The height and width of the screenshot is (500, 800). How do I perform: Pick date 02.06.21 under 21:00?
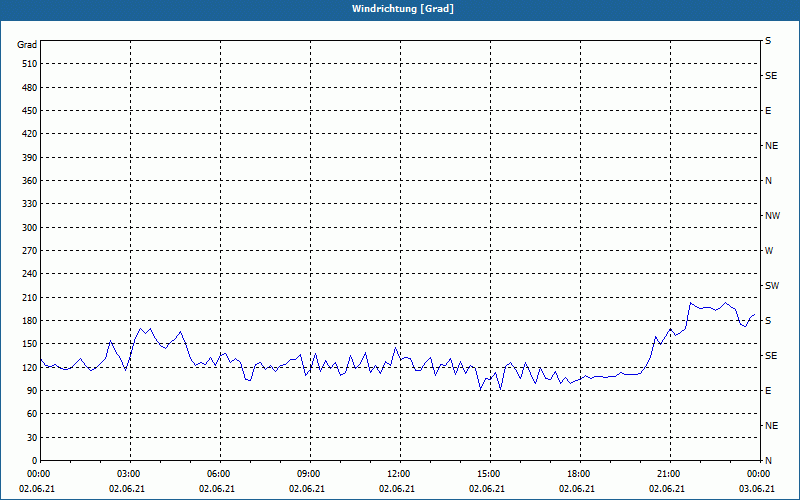667,489
